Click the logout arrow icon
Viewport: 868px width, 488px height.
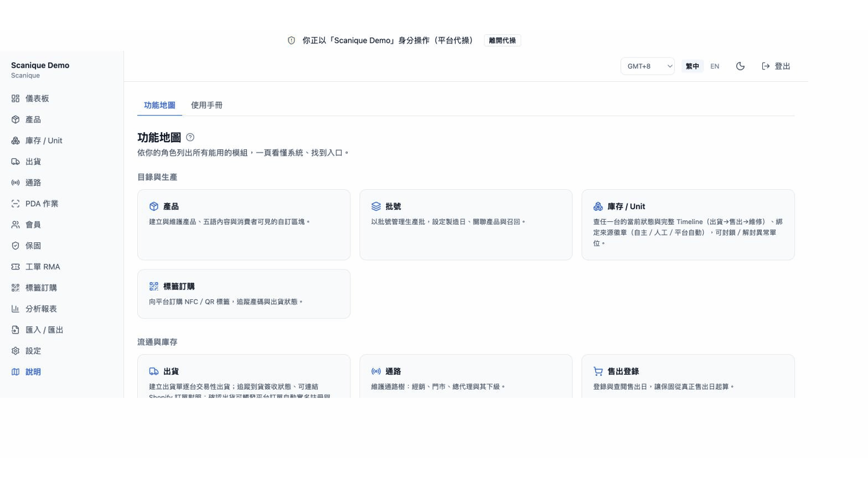coord(765,66)
